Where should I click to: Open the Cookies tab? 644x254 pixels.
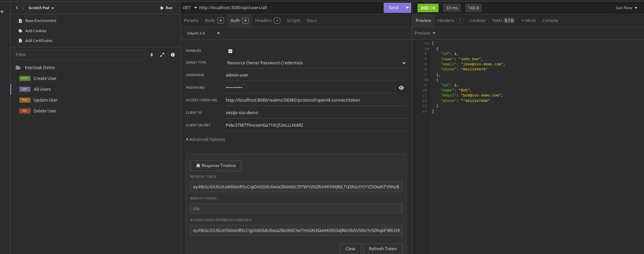(477, 21)
